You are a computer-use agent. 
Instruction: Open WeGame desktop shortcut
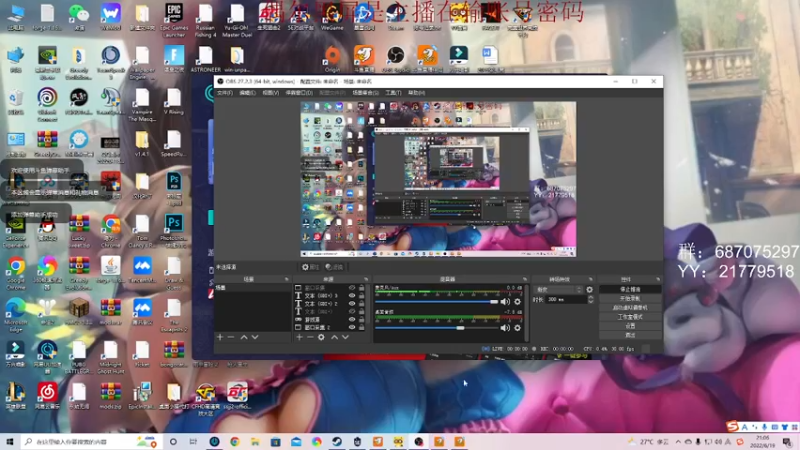[x=332, y=16]
